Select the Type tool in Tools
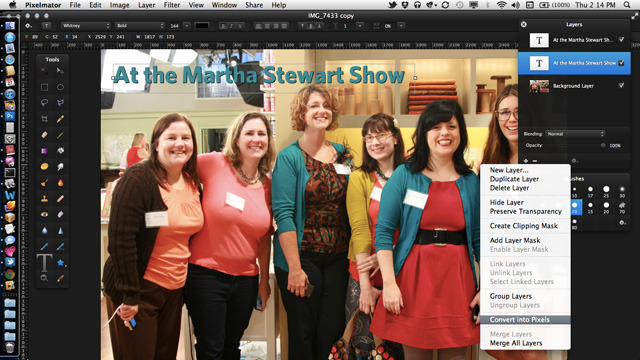This screenshot has height=360, width=640. [44, 262]
